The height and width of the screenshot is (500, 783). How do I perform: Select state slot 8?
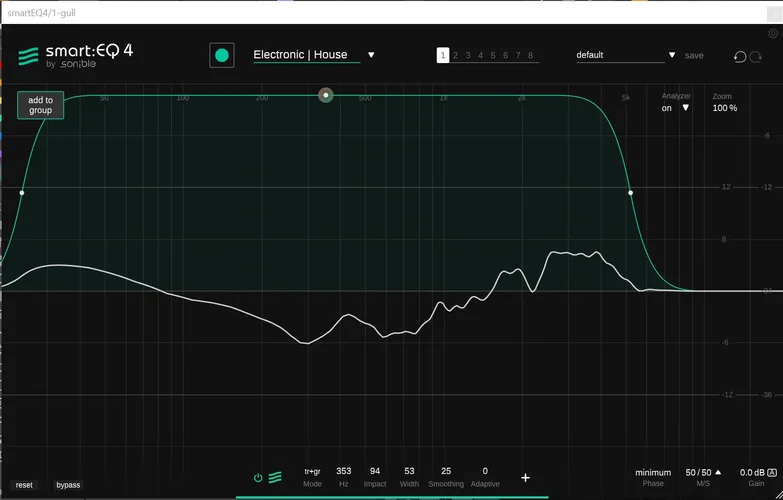(x=530, y=55)
